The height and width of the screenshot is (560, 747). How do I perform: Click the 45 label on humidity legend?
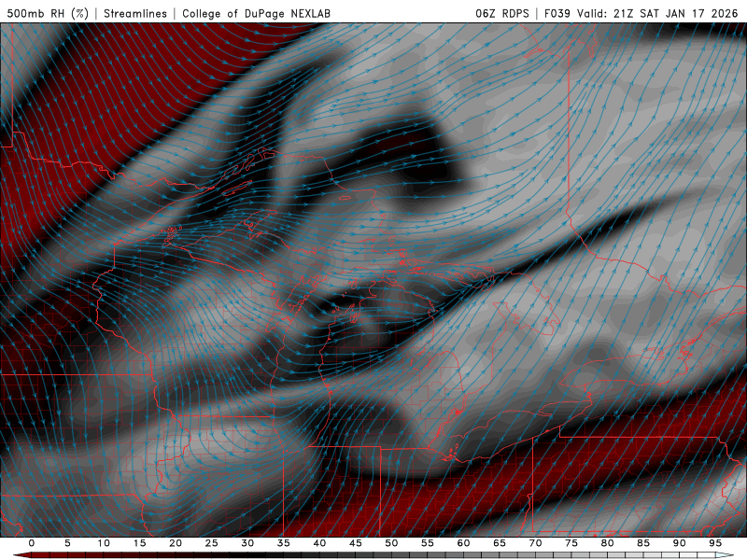pyautogui.click(x=356, y=543)
